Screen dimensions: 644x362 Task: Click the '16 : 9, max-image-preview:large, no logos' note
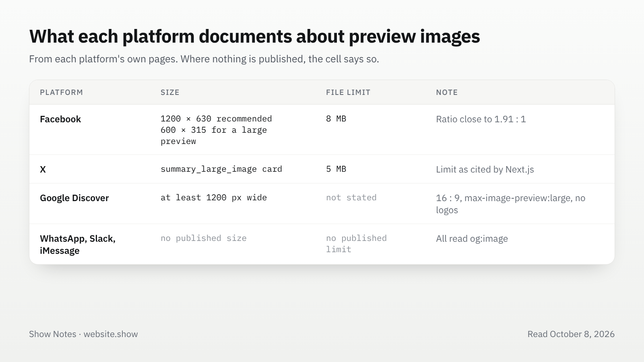click(511, 204)
